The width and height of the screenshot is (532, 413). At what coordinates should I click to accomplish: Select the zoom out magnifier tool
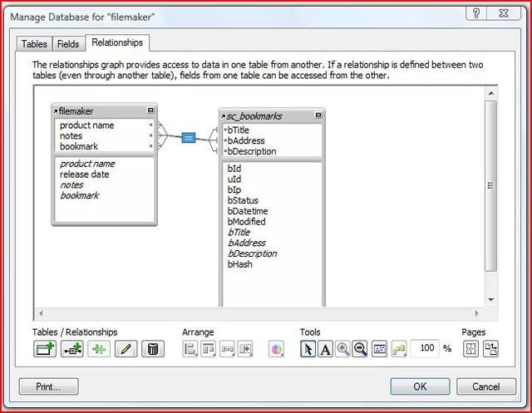[360, 349]
